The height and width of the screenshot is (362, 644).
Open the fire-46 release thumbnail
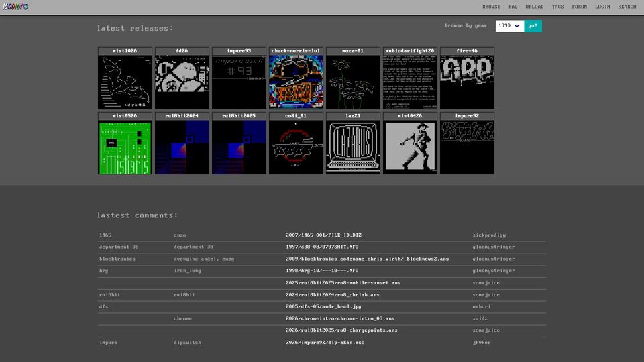click(x=467, y=78)
